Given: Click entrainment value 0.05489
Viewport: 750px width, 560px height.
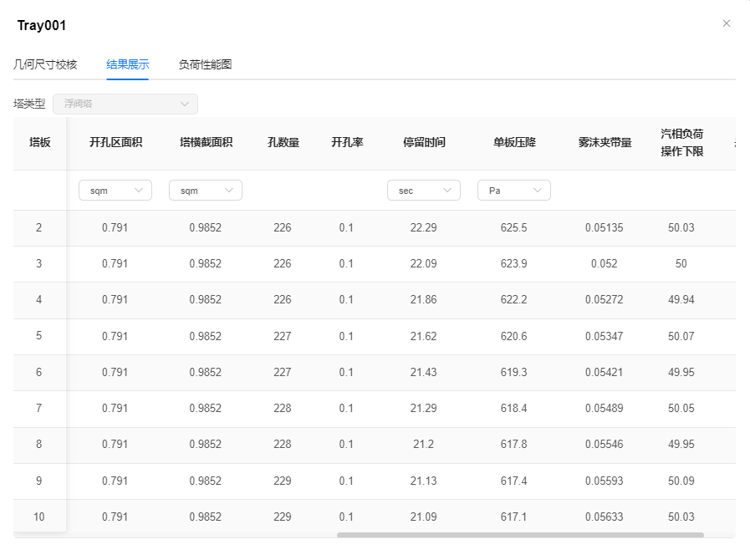Looking at the screenshot, I should coord(605,408).
